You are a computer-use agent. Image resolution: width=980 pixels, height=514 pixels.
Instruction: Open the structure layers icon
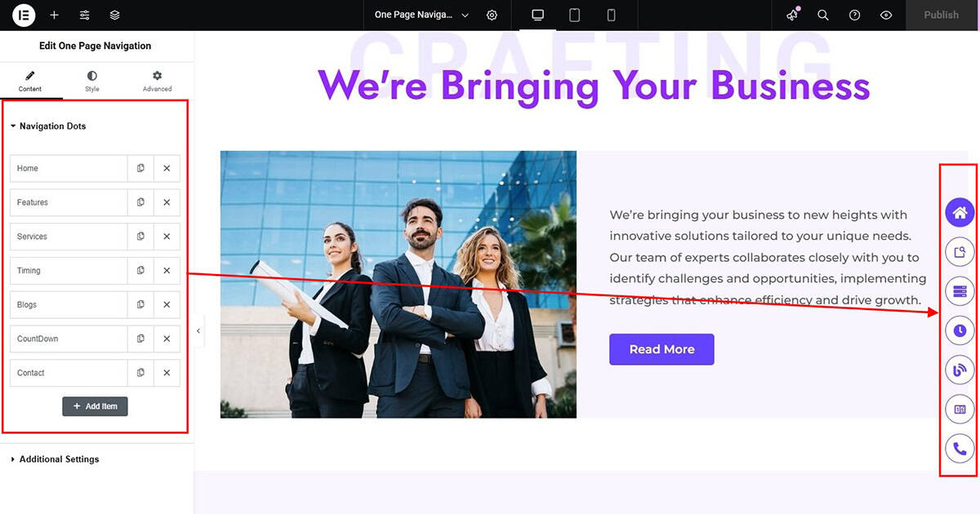[x=115, y=15]
